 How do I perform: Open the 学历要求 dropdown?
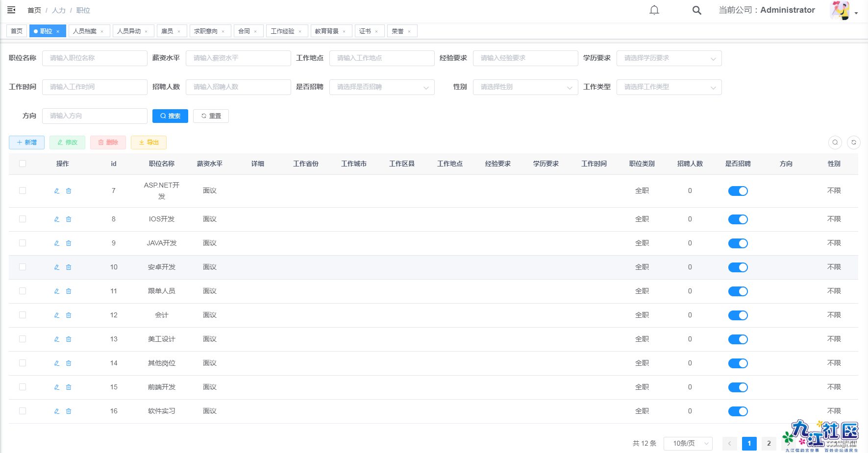(669, 58)
